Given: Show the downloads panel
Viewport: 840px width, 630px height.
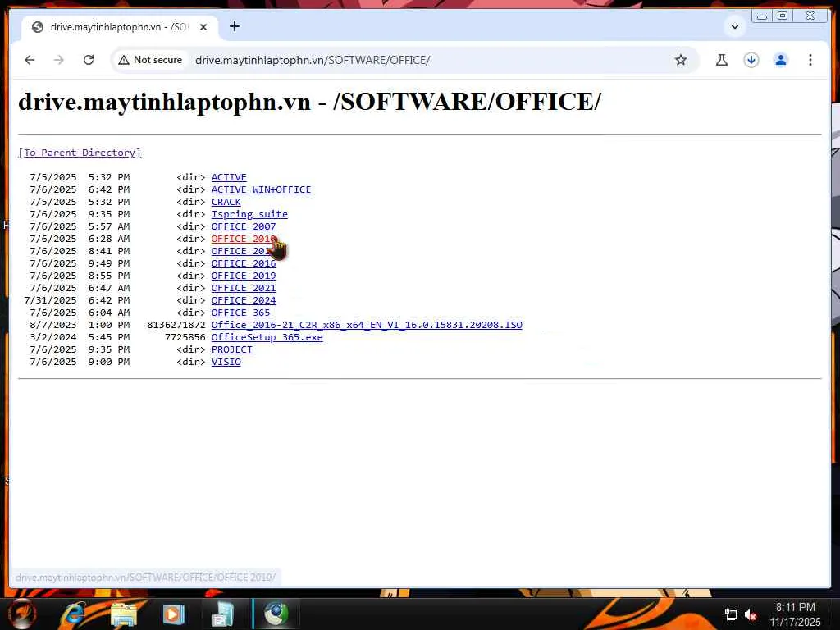Looking at the screenshot, I should [x=751, y=60].
